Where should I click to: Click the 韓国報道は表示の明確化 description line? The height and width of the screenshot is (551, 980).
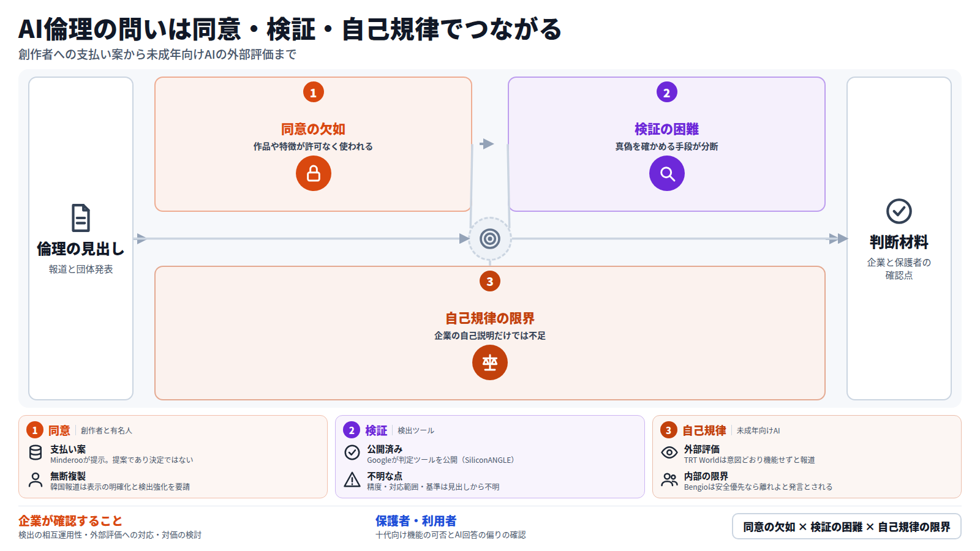click(120, 487)
